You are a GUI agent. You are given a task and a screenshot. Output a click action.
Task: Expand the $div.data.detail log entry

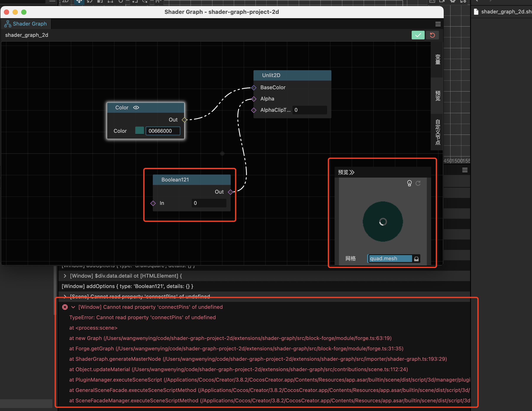[x=65, y=276]
